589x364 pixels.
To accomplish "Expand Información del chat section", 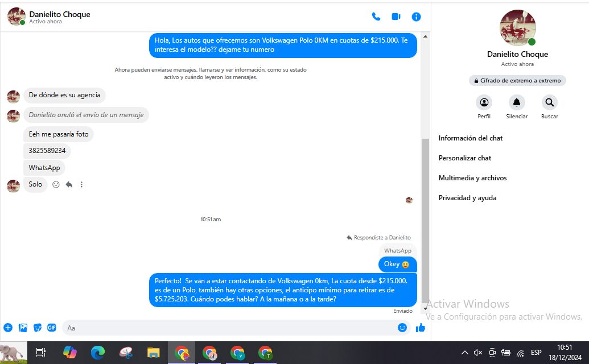I will [470, 138].
